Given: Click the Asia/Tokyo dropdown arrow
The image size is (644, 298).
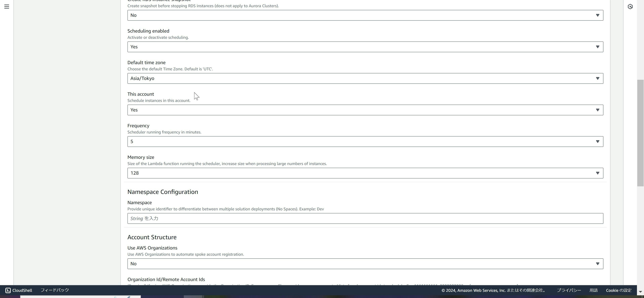Looking at the screenshot, I should coord(598,78).
